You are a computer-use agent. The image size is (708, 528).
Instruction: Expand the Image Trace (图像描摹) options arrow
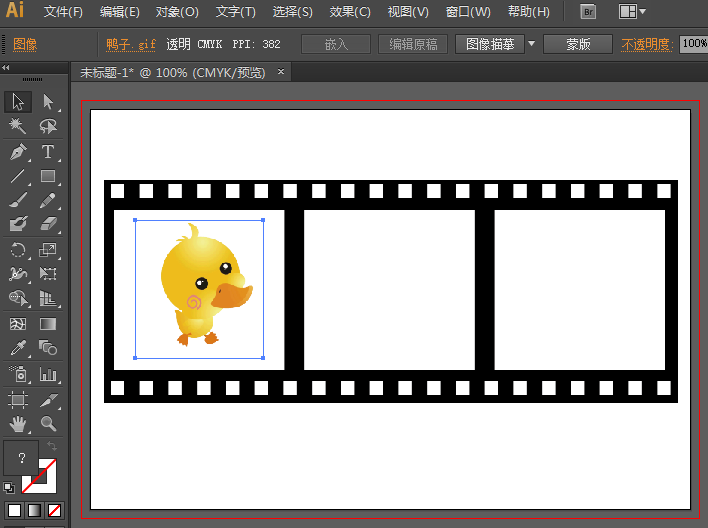[x=531, y=44]
